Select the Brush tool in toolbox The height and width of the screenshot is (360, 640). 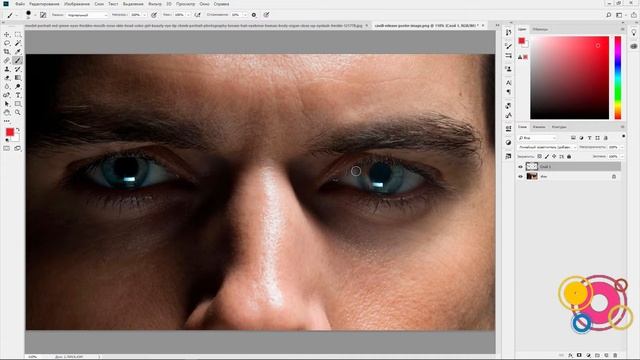[x=18, y=60]
